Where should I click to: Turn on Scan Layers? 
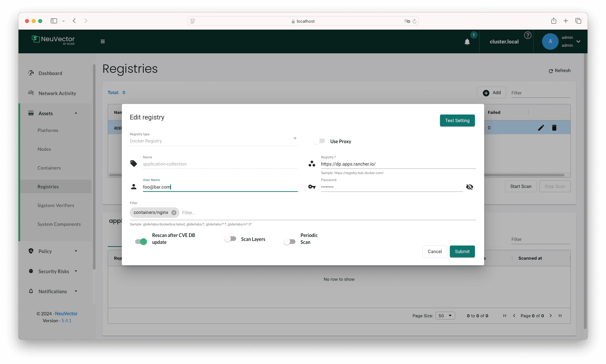tap(230, 239)
